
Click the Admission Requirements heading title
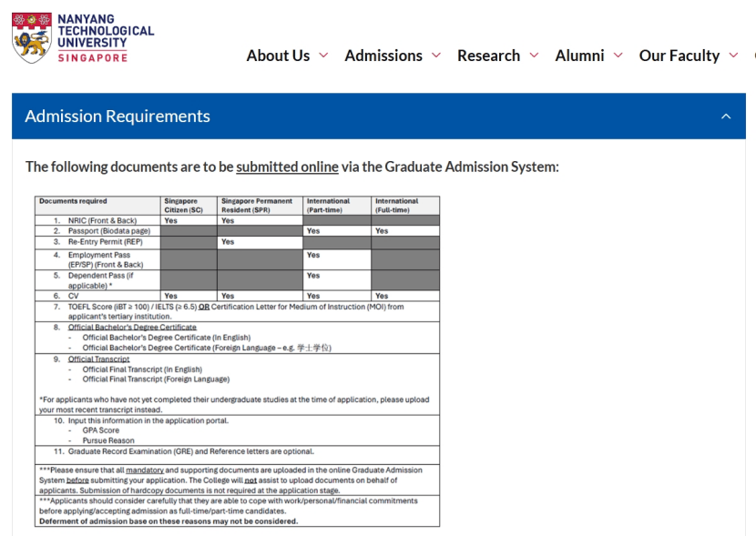coord(117,116)
